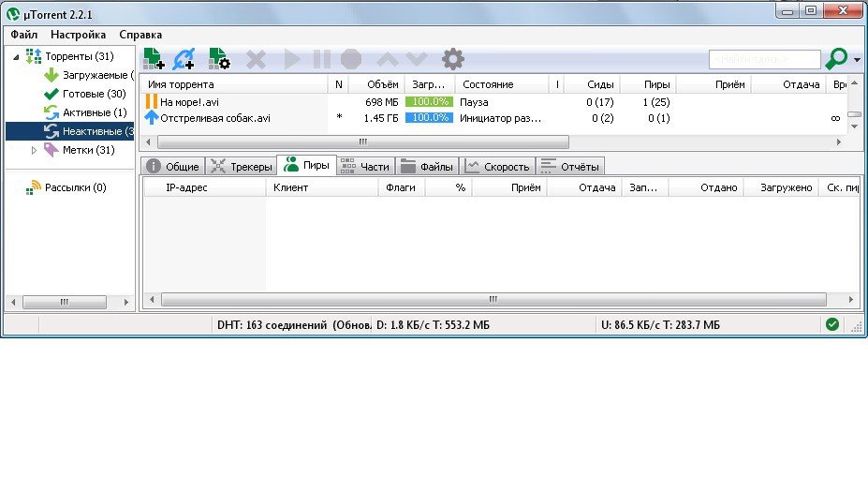The image size is (868, 492).
Task: Maximize the µTorrent window
Action: click(x=811, y=10)
